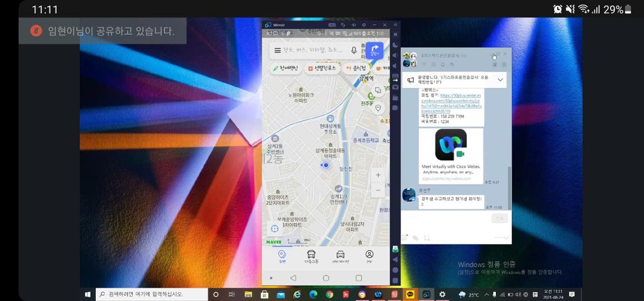Collapse the Mirroid sidebar with double chevron
644x301 pixels.
[x=396, y=25]
